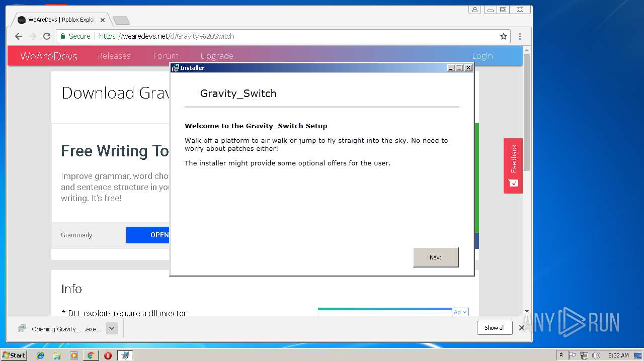The height and width of the screenshot is (362, 644).
Task: Click the address bar URL
Action: coord(167,36)
